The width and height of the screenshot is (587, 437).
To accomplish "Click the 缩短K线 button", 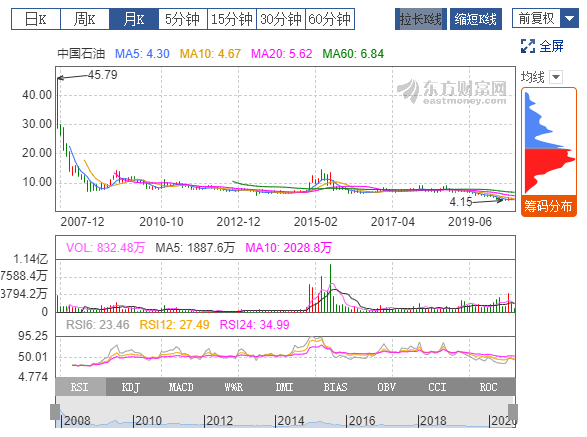I will [x=476, y=19].
